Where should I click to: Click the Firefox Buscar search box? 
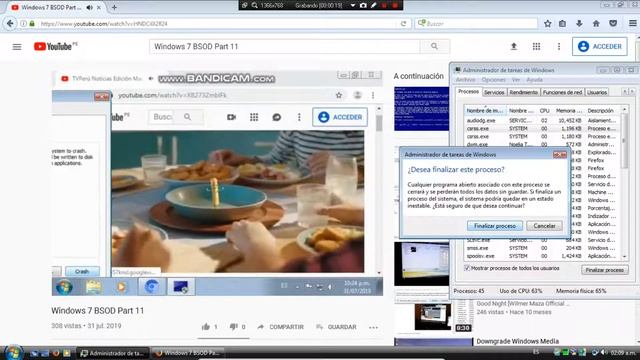476,24
